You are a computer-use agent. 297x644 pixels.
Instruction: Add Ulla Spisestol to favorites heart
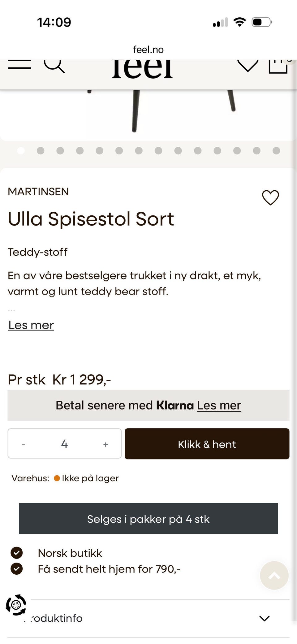(x=270, y=197)
